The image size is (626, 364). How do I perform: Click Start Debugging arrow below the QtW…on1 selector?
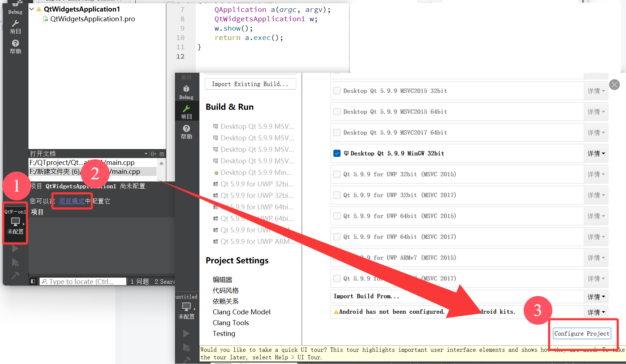15,262
